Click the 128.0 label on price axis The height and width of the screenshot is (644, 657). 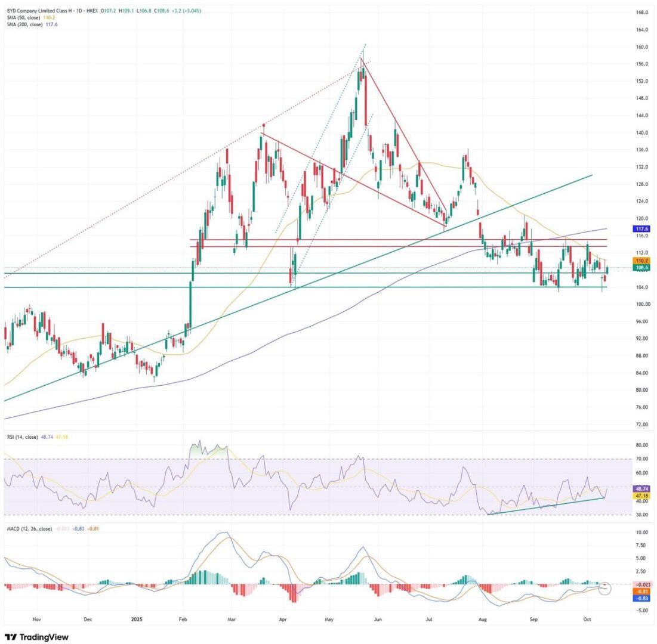click(642, 184)
